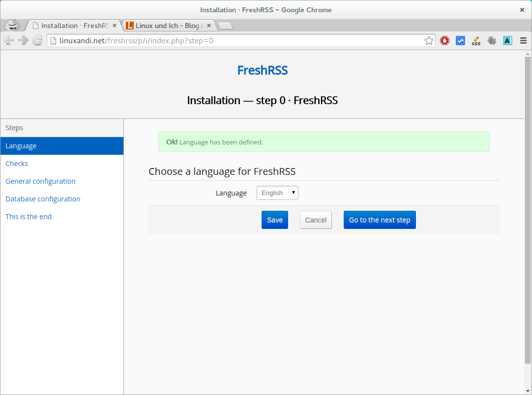
Task: Click Go to the next step
Action: click(x=380, y=220)
